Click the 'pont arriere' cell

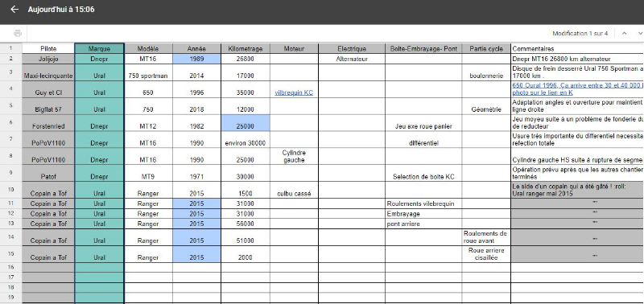(423, 224)
